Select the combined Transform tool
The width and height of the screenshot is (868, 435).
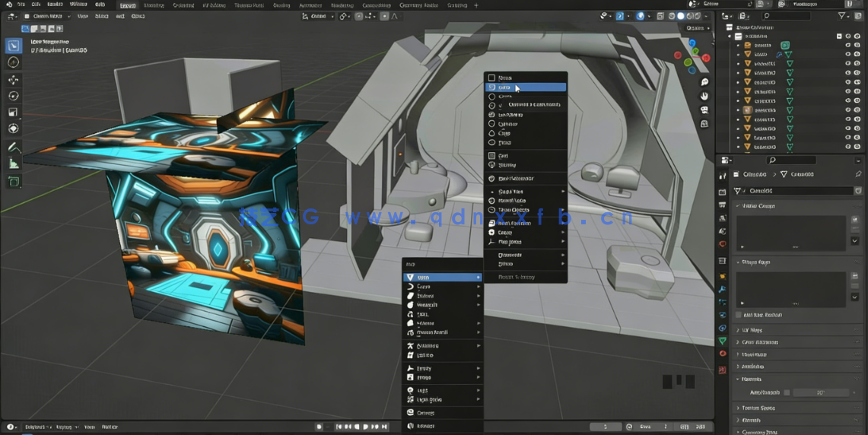tap(13, 129)
